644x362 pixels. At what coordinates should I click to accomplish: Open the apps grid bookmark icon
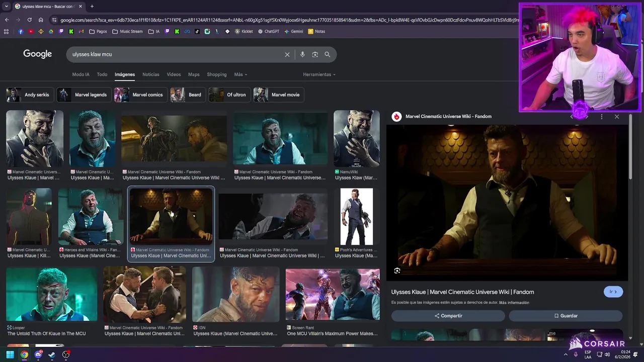pos(6,31)
